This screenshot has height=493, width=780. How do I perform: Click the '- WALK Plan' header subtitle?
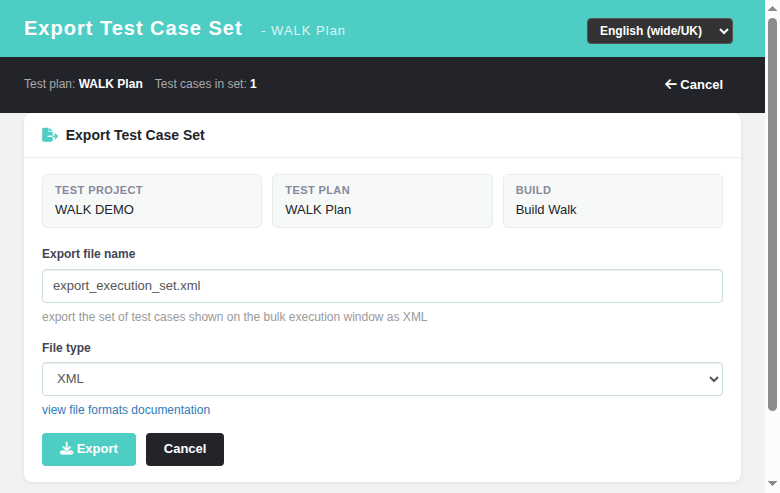point(303,31)
